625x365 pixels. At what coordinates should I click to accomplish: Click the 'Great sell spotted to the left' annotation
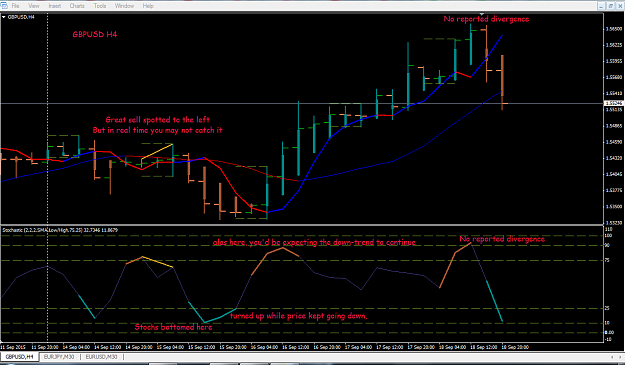tap(157, 120)
